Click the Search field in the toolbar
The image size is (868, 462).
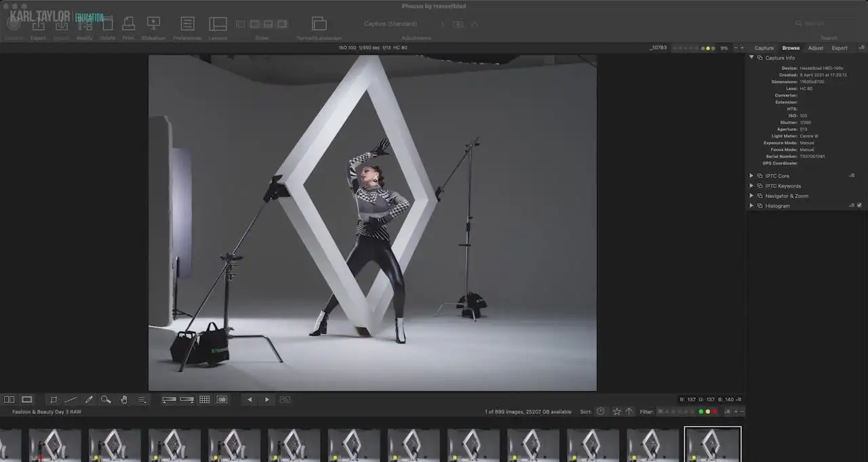click(x=829, y=24)
